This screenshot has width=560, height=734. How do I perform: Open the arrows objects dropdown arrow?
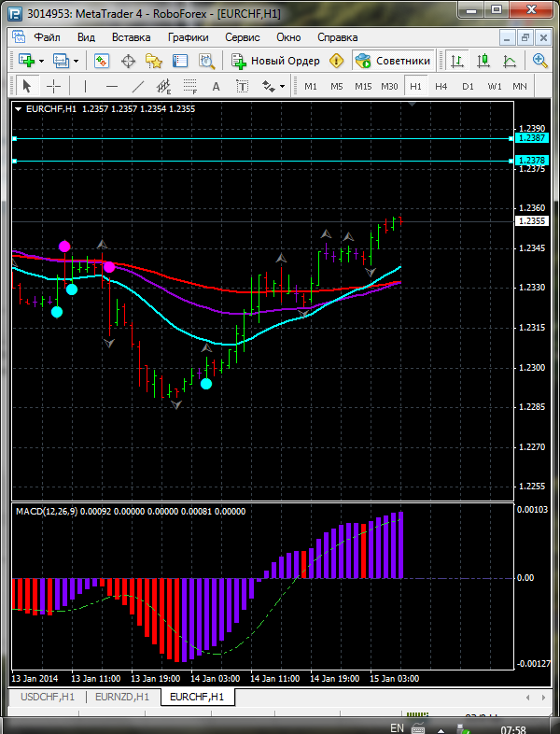(282, 87)
